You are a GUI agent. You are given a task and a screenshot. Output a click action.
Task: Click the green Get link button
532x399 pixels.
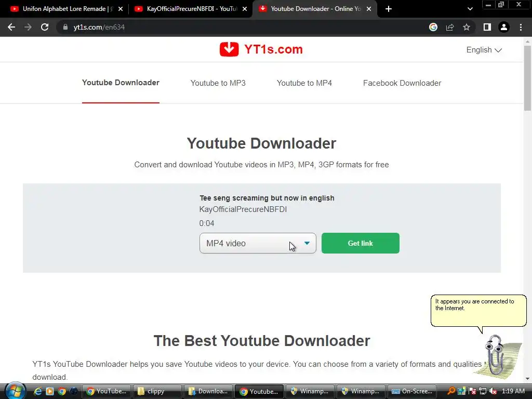pos(361,243)
